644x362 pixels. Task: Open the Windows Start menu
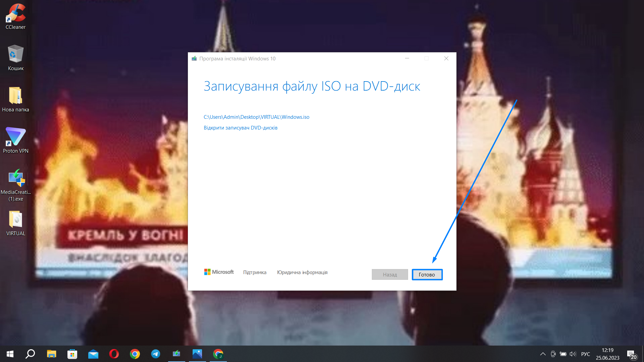(10, 354)
